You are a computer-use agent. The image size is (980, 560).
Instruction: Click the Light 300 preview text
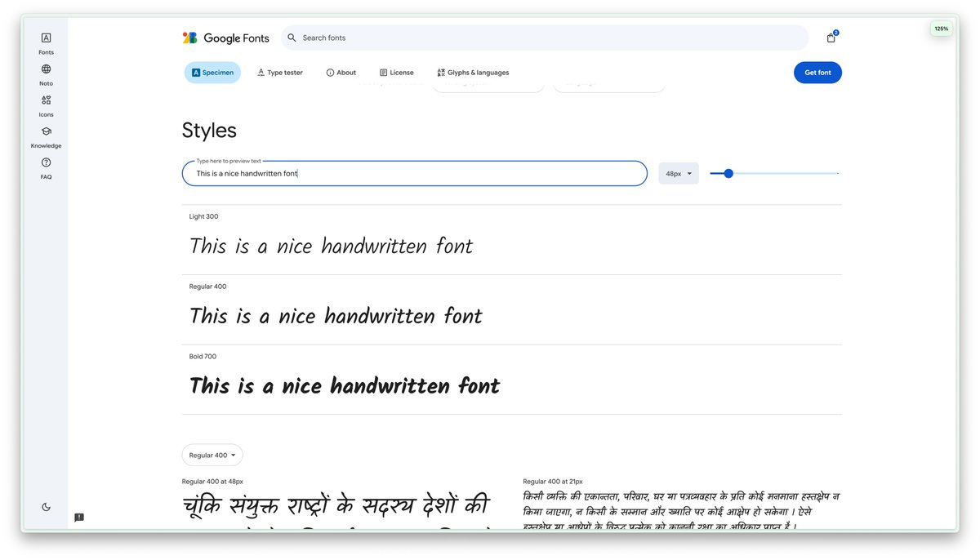point(331,246)
